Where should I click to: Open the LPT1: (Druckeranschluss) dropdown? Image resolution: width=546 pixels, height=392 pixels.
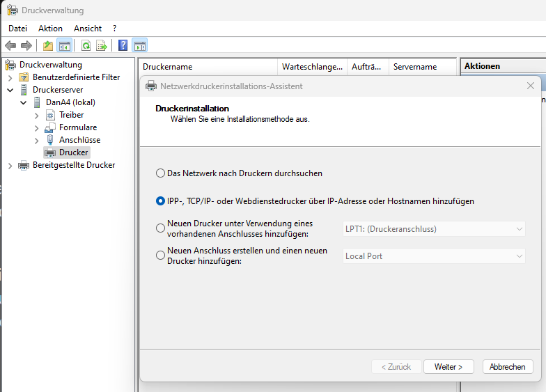[434, 229]
